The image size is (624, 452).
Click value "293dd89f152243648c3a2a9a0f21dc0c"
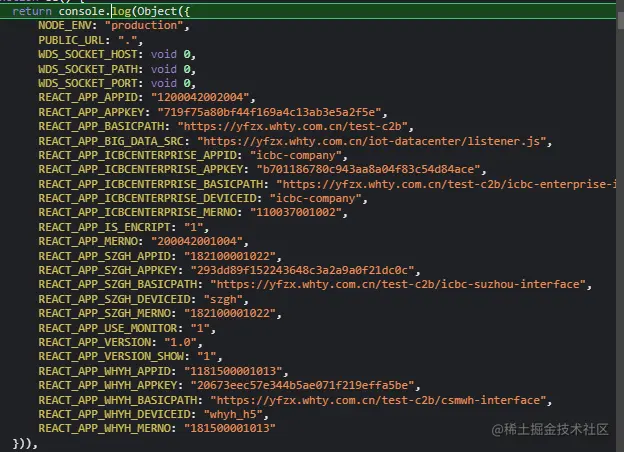click(x=302, y=270)
